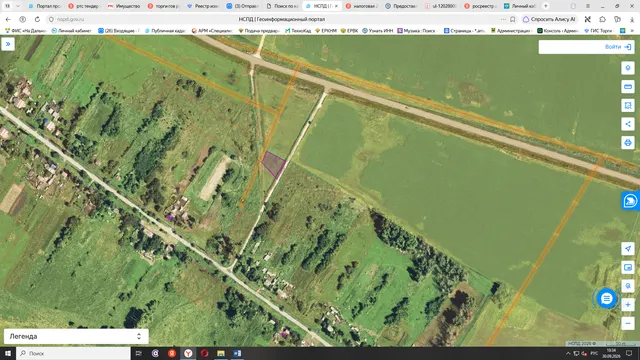Switch to the росреестр tab
640x360 pixels.
tap(481, 6)
